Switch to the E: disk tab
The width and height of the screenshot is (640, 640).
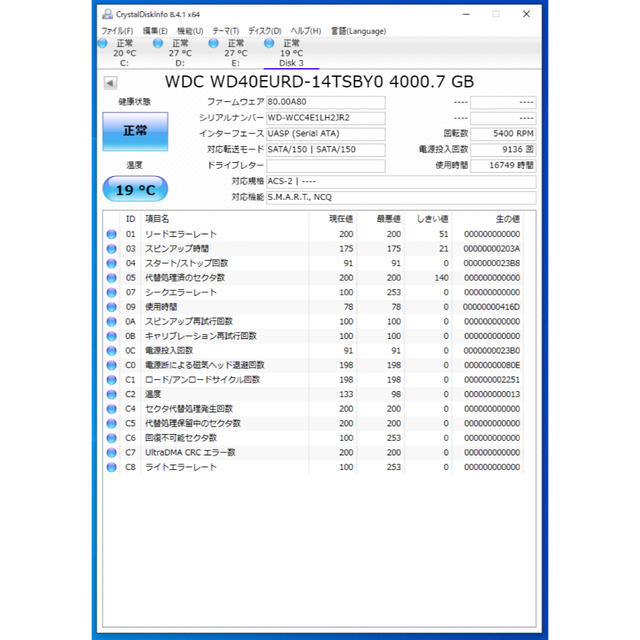(235, 53)
